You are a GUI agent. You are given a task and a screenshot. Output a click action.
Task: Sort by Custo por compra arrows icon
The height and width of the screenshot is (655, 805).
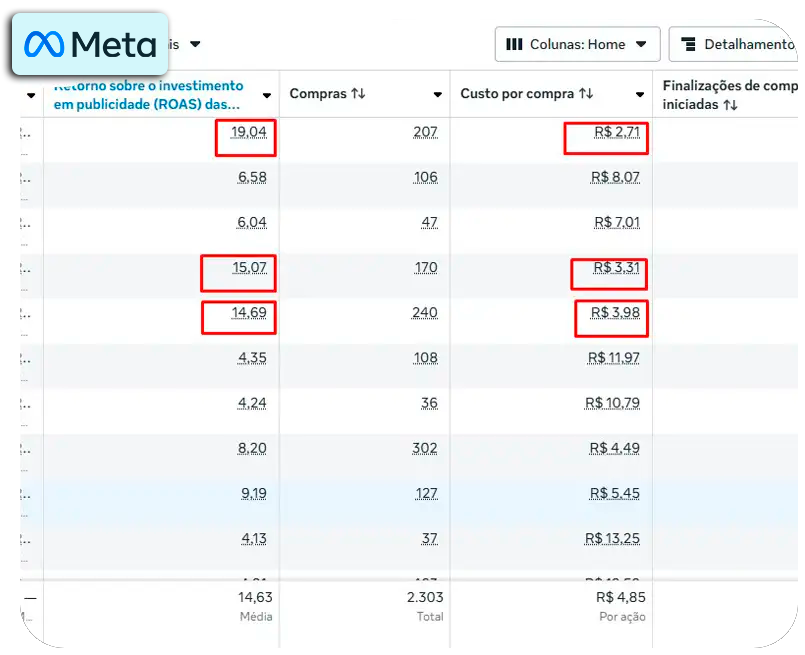pyautogui.click(x=586, y=94)
